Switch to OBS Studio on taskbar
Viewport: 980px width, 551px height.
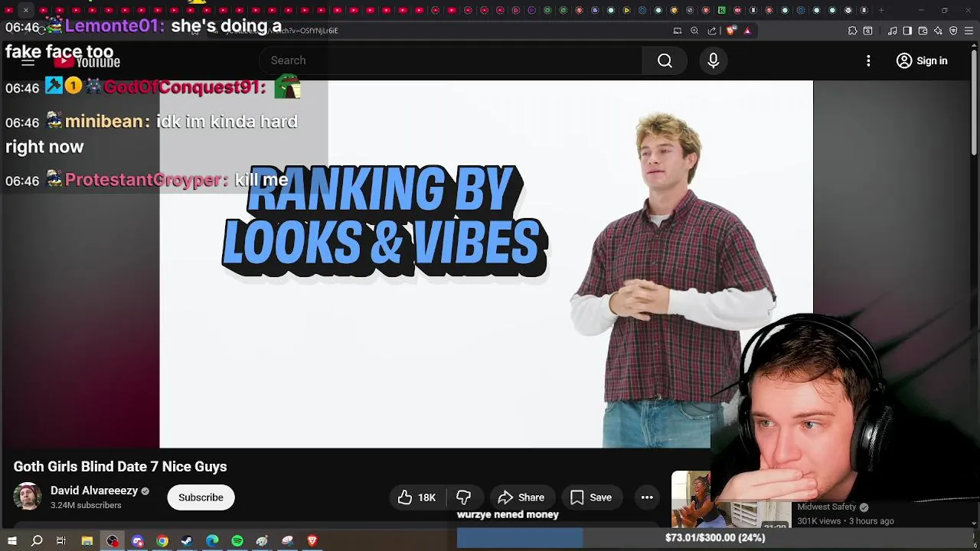(x=113, y=541)
